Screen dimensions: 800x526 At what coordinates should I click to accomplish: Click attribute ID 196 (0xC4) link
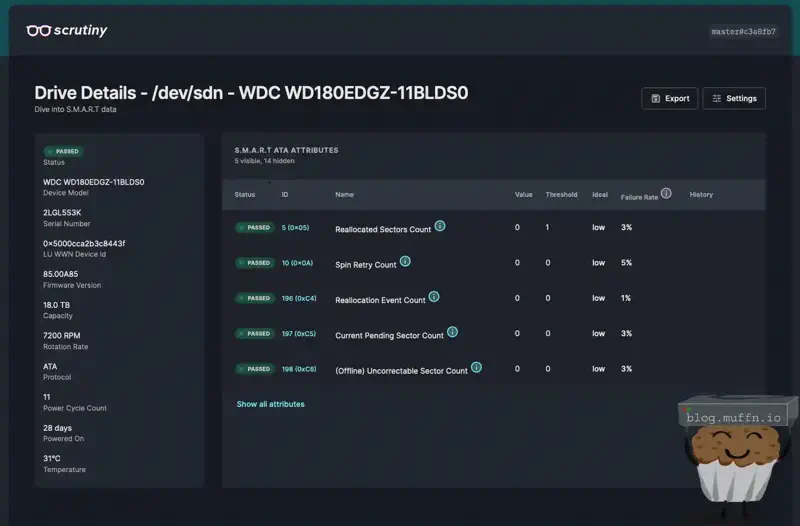coord(298,299)
